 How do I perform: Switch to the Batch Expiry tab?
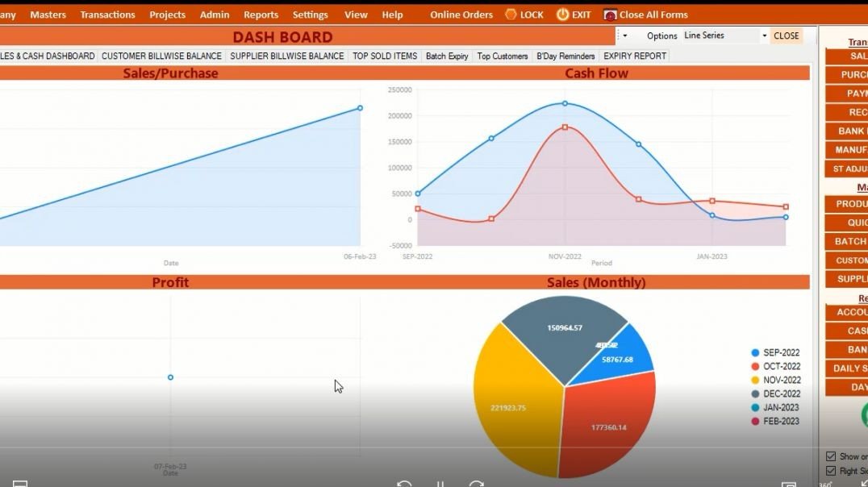[447, 56]
